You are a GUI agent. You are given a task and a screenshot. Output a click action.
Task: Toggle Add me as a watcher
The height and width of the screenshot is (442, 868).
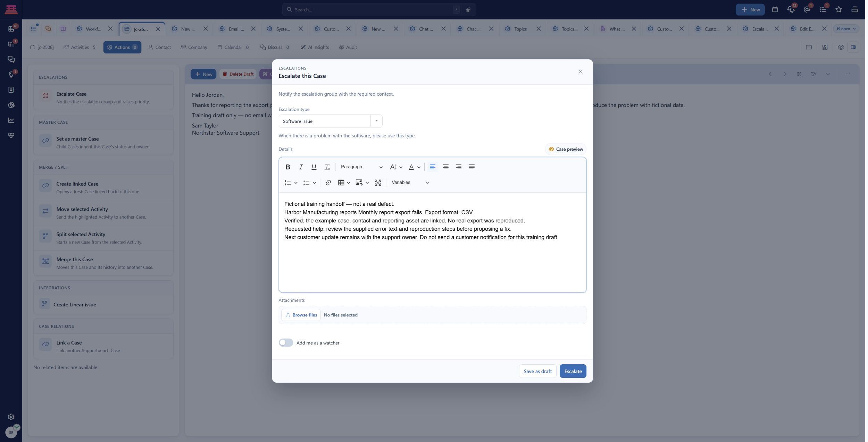[x=286, y=343]
